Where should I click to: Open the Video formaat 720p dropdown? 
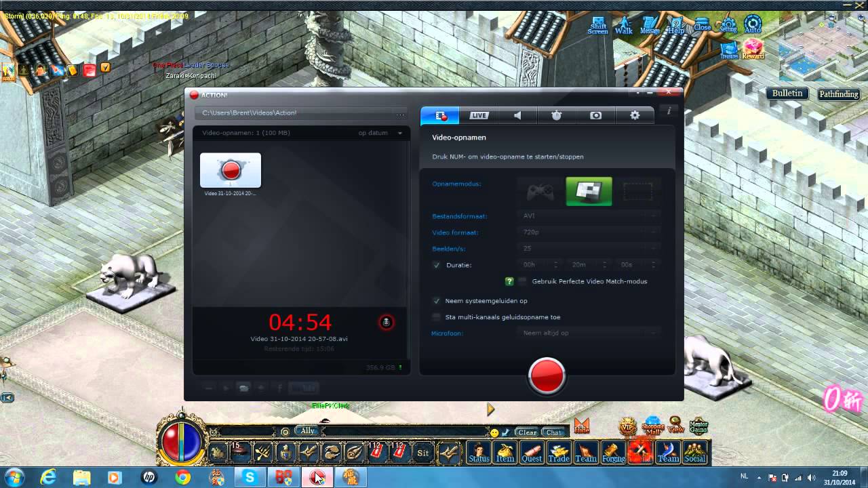point(589,232)
